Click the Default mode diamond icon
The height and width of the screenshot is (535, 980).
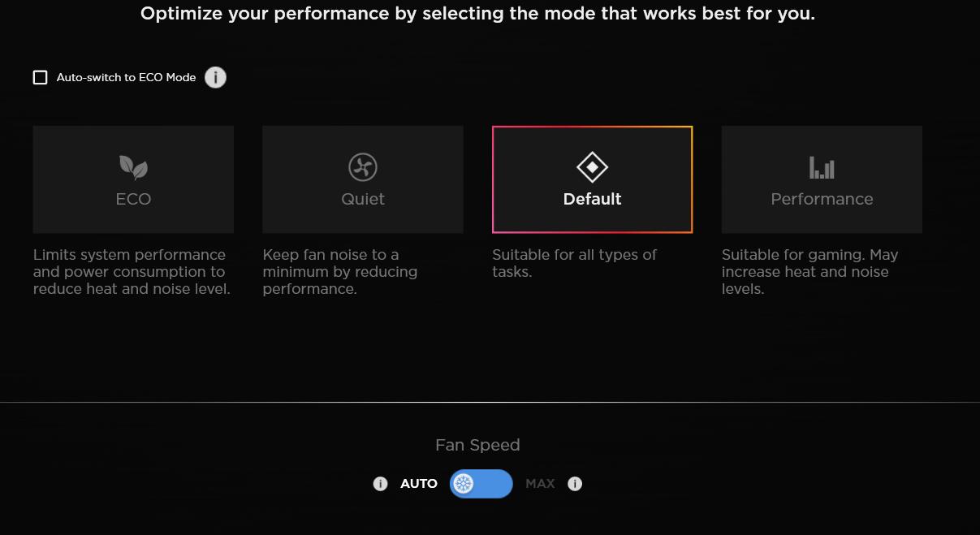point(592,167)
